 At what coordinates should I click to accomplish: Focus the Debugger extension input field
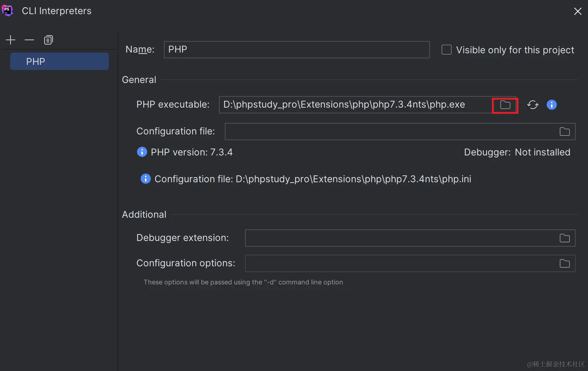pos(401,238)
